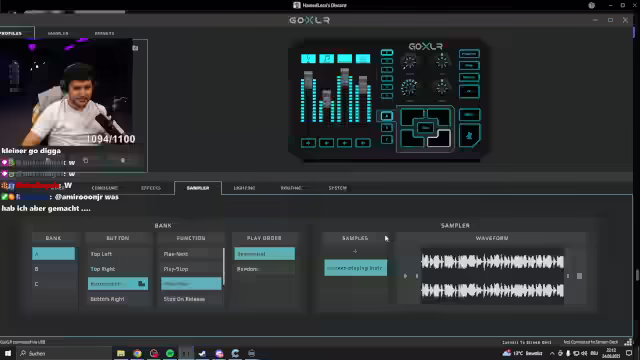Mute the first fader channel
640x360 pixels.
point(308,143)
